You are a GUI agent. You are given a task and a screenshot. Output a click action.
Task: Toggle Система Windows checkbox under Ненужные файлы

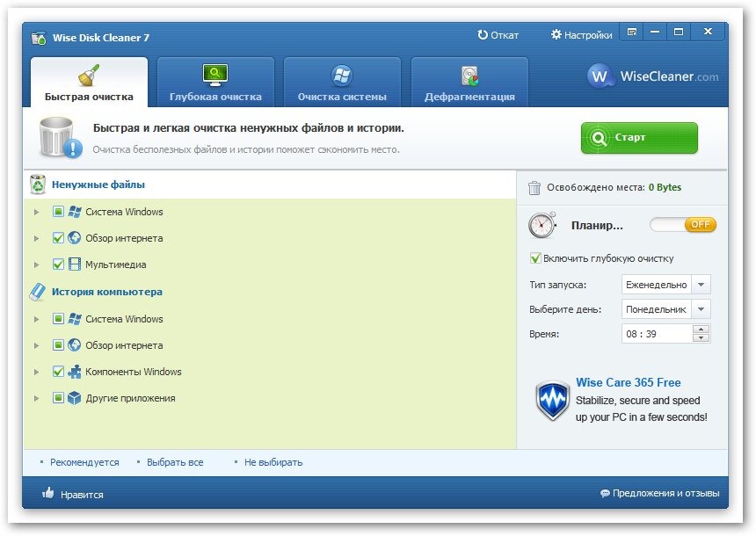coord(58,212)
